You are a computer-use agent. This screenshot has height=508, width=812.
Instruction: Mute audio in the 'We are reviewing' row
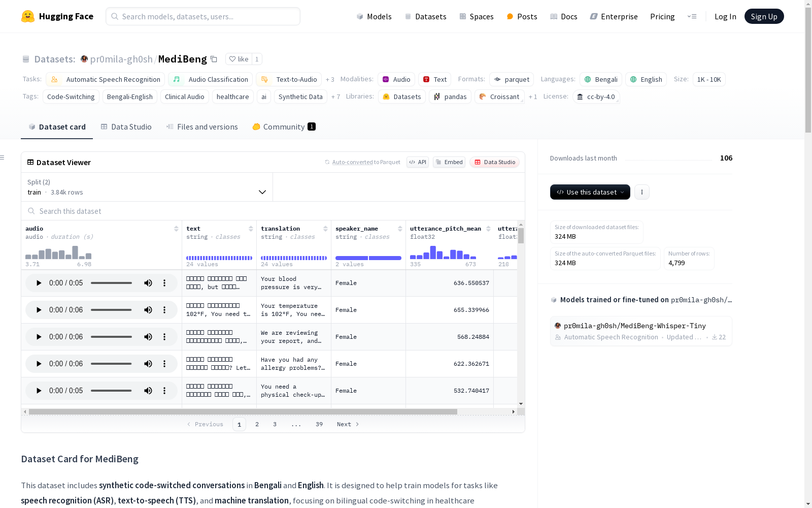pyautogui.click(x=148, y=337)
